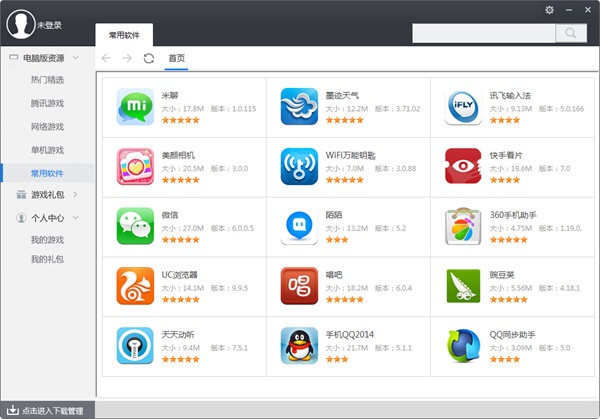600x419 pixels.
Task: Open 我的礼包 in the sidebar
Action: [x=47, y=259]
